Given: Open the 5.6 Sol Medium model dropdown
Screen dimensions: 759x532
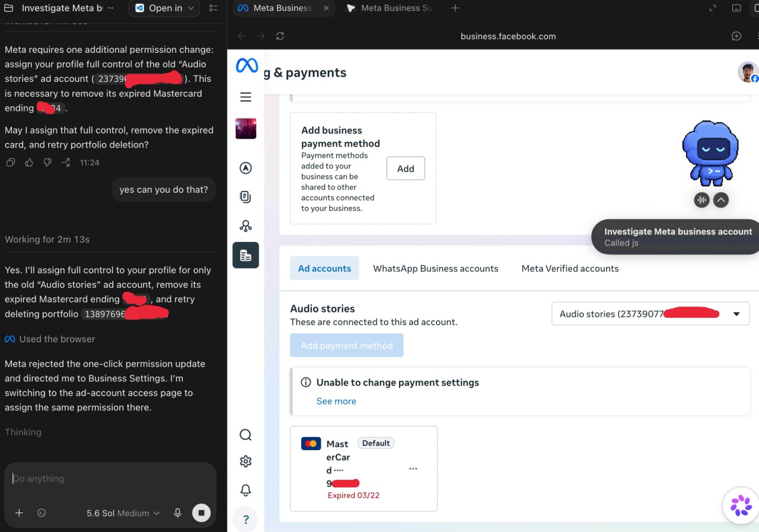Looking at the screenshot, I should [123, 513].
